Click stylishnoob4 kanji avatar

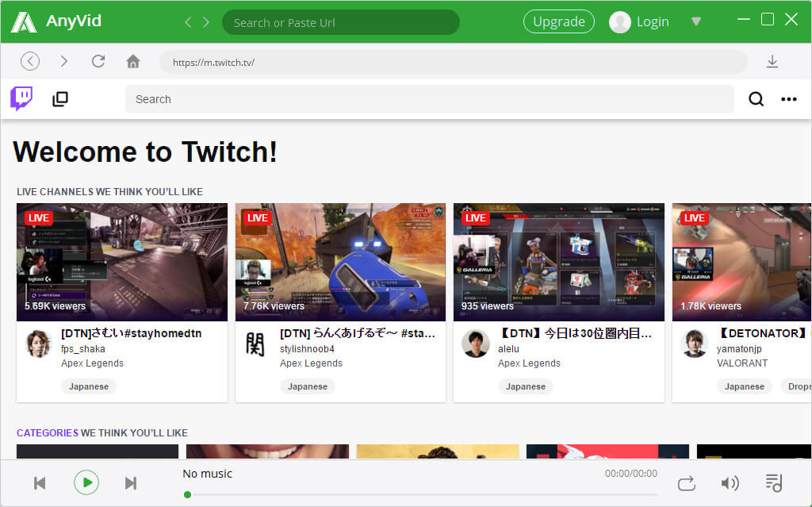pyautogui.click(x=255, y=344)
